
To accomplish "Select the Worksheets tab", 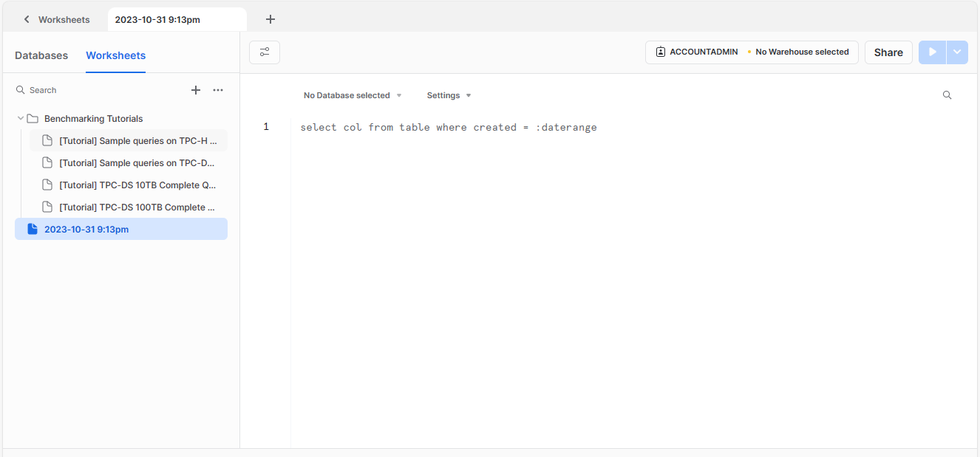I will tap(115, 55).
